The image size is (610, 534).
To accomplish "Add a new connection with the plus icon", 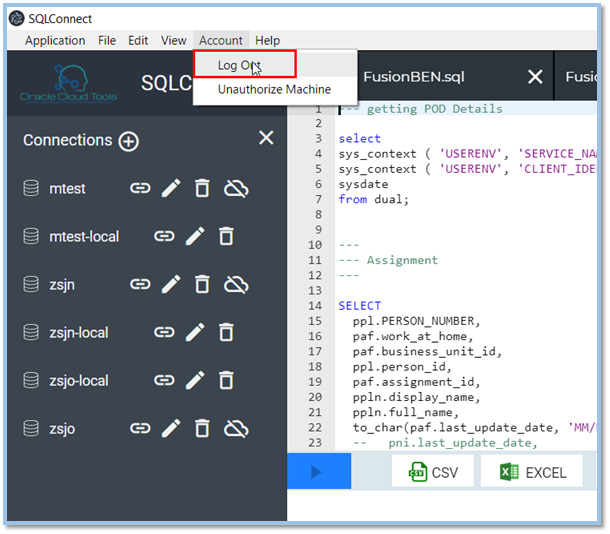I will [129, 141].
